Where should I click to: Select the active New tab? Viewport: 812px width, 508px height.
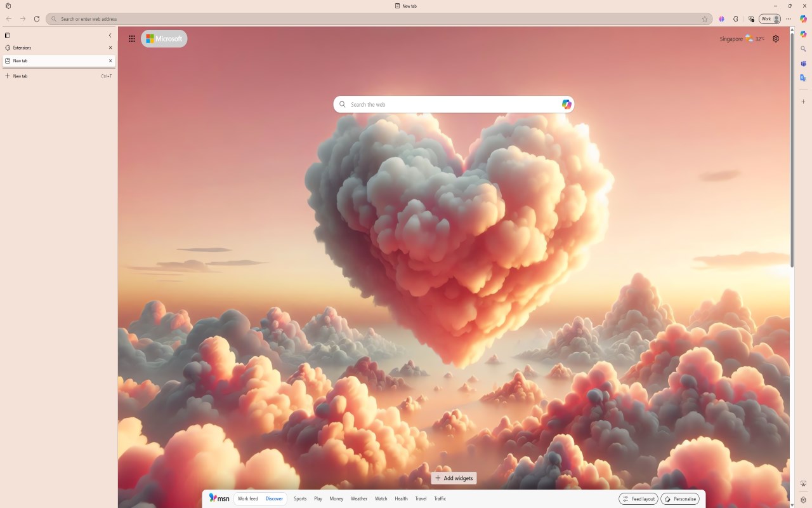click(x=58, y=61)
